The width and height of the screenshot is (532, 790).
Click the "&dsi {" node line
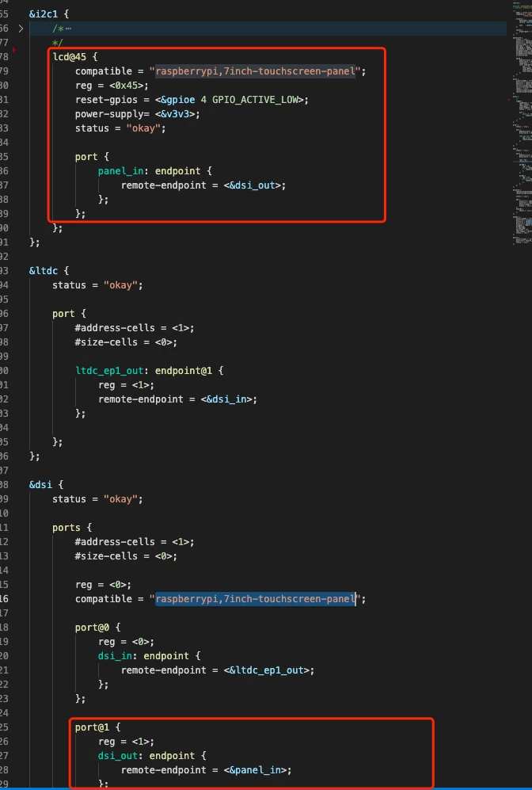point(46,485)
